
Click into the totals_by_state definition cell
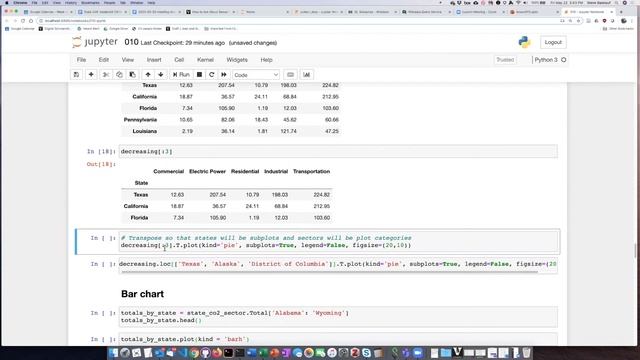(338, 317)
